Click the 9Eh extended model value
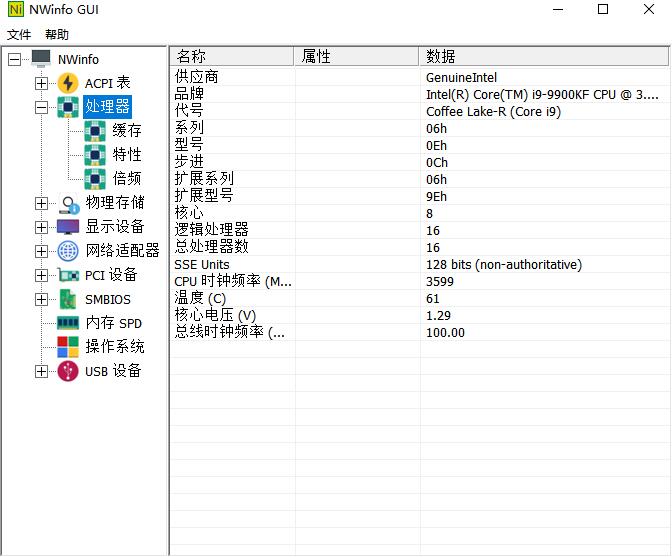This screenshot has width=672, height=557. pos(436,197)
